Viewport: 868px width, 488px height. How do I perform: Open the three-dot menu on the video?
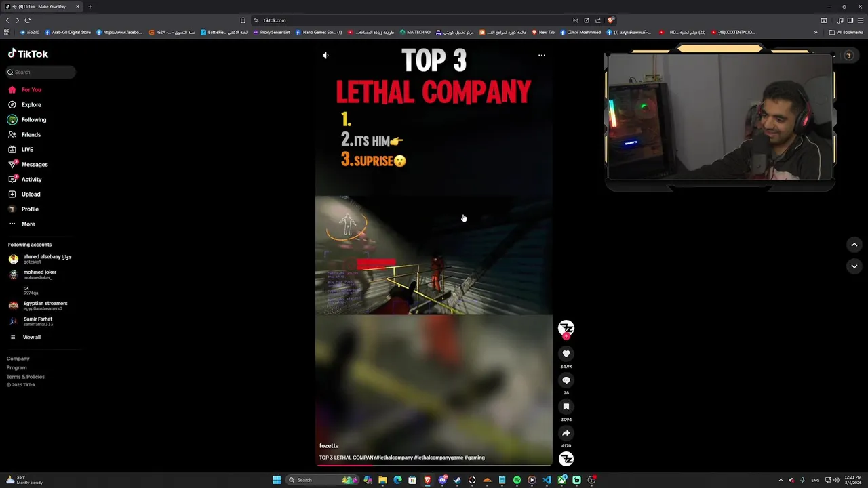click(541, 55)
